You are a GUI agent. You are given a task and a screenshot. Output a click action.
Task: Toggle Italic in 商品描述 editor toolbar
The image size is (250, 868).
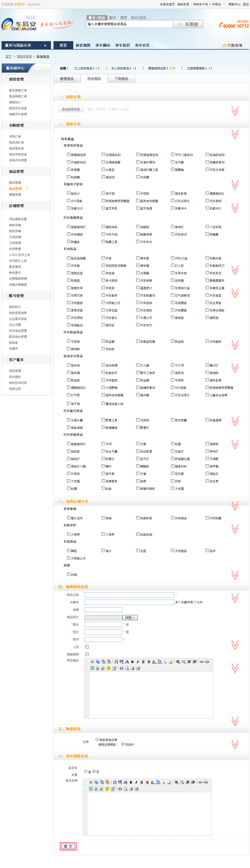click(138, 662)
